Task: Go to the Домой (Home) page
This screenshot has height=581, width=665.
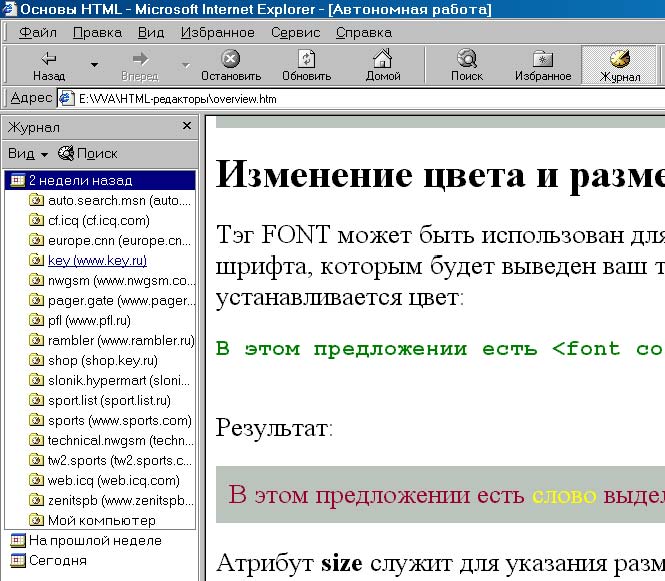Action: pos(383,65)
